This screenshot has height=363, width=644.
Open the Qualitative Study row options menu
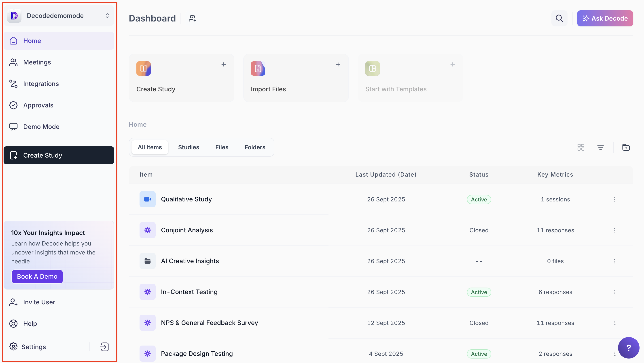coord(615,199)
